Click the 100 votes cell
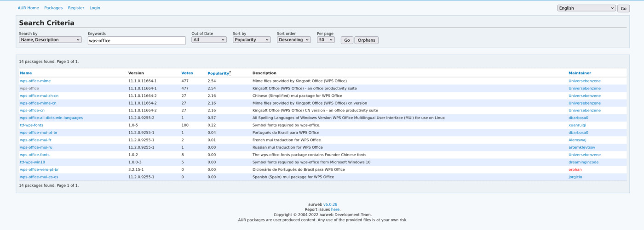644x230 pixels. 185,125
